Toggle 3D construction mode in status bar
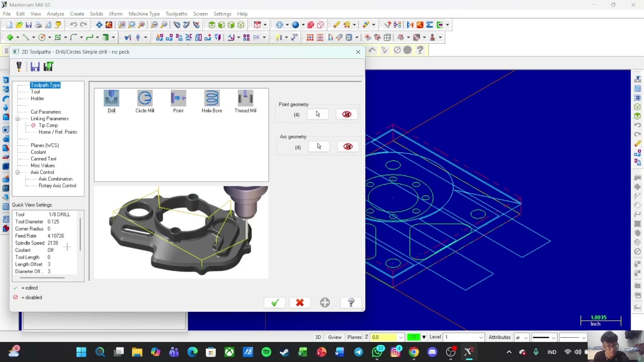This screenshot has height=362, width=644. tap(318, 337)
